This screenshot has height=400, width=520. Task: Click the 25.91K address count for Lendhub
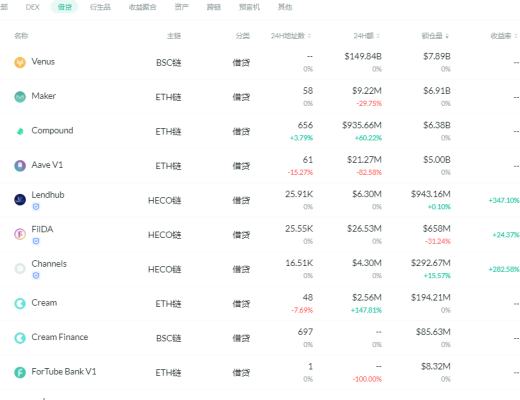click(x=299, y=194)
